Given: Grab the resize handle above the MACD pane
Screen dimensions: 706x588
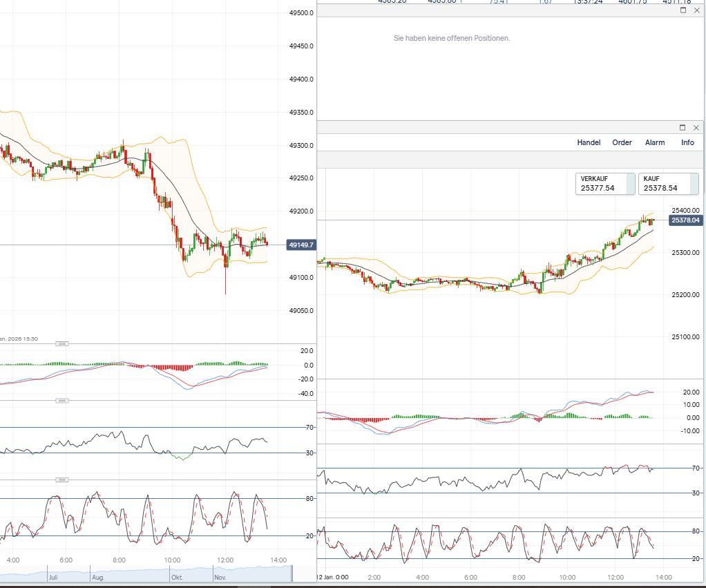Looking at the screenshot, I should [62, 343].
